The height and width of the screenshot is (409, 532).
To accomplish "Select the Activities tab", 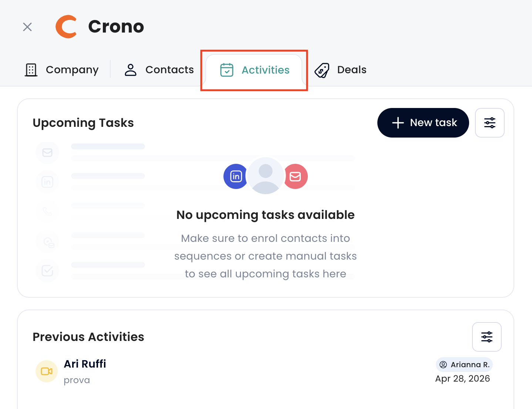I will (x=255, y=70).
